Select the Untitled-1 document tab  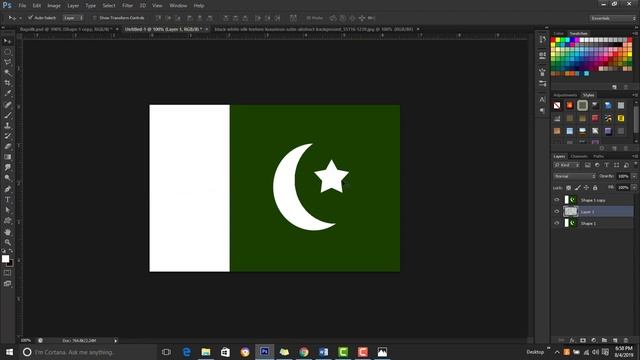(x=163, y=29)
